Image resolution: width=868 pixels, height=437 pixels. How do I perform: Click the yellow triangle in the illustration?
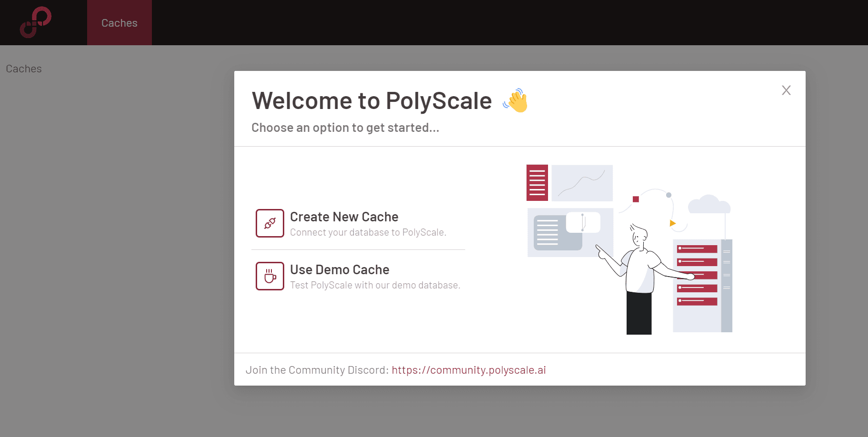[x=672, y=223]
